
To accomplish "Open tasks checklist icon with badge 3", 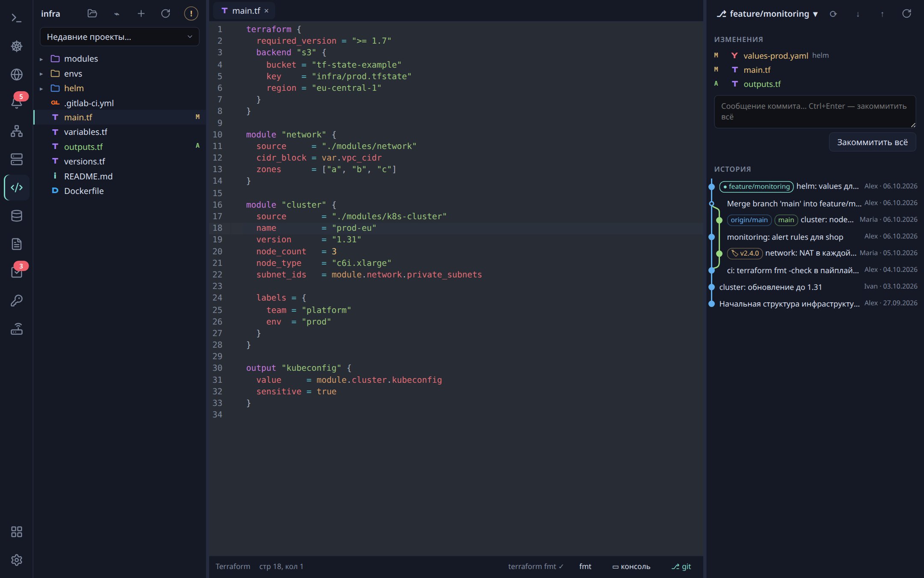I will coord(16,272).
